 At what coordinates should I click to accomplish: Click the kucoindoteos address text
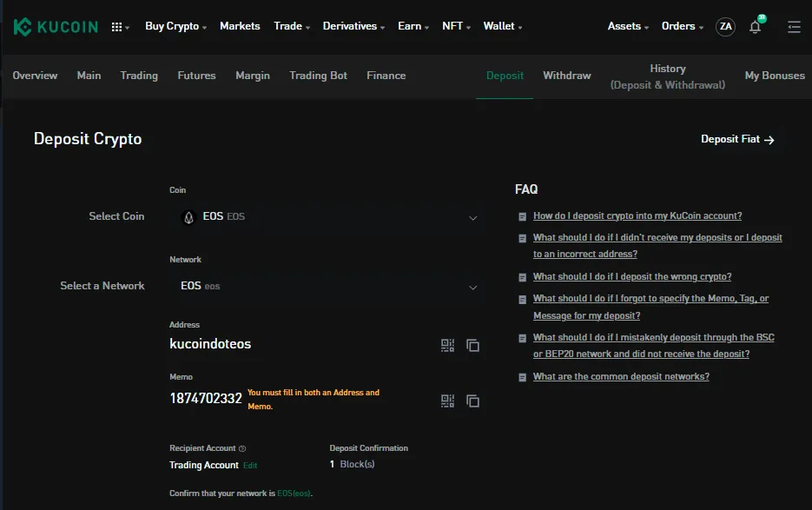point(210,344)
